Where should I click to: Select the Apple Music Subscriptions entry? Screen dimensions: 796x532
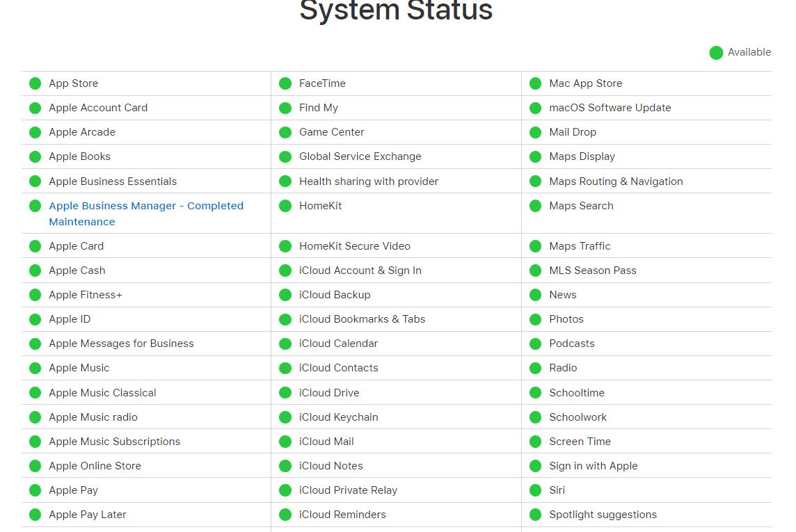click(115, 441)
